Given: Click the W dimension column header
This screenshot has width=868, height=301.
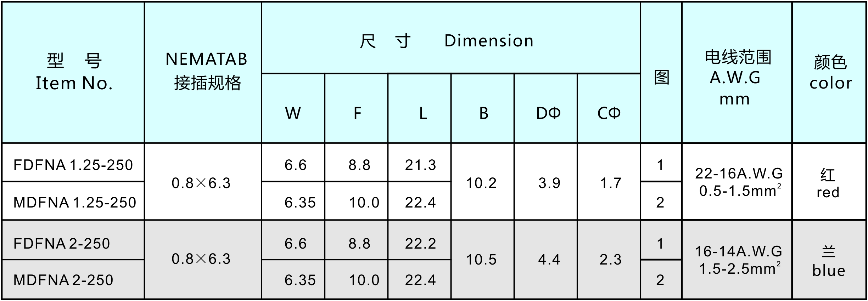Looking at the screenshot, I should click(x=293, y=113).
